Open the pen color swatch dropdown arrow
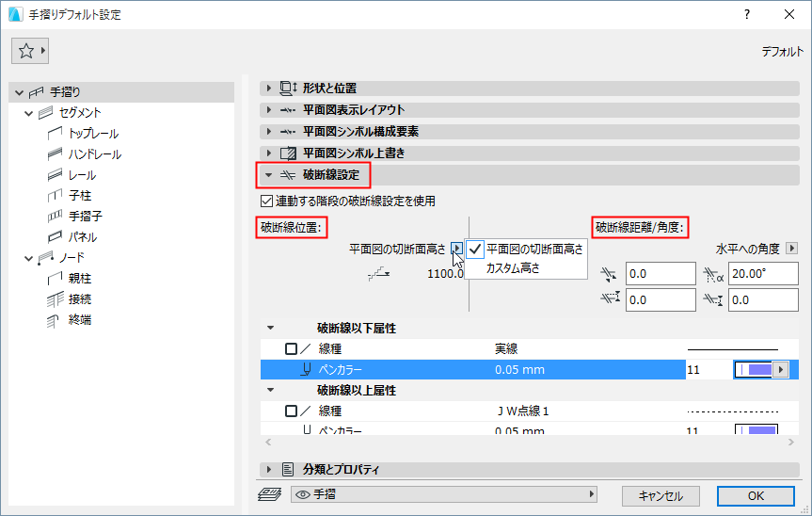Viewport: 812px width, 516px height. tap(781, 370)
